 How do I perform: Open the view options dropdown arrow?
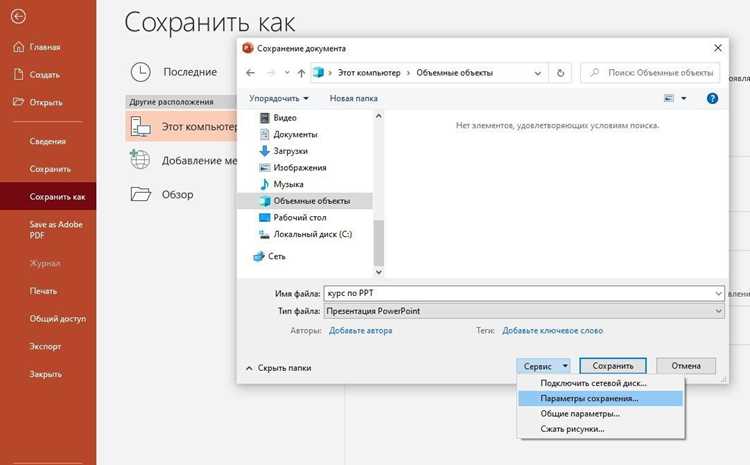(x=684, y=99)
